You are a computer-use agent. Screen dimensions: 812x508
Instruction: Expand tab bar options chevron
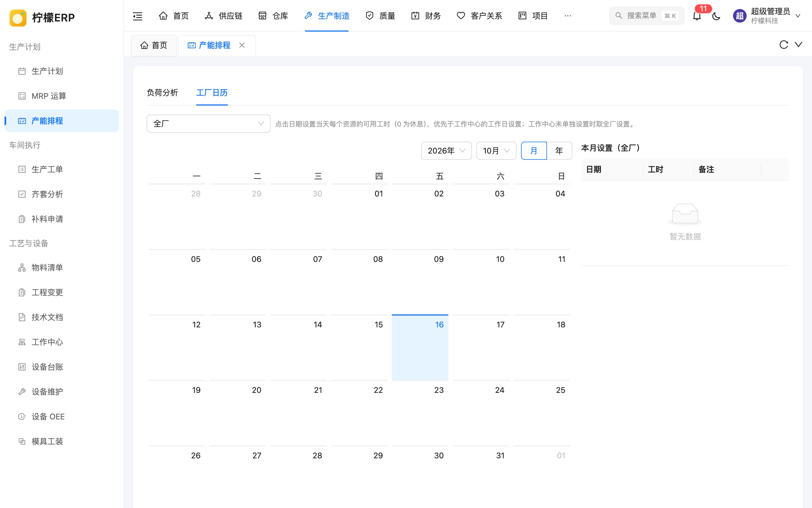pyautogui.click(x=798, y=44)
